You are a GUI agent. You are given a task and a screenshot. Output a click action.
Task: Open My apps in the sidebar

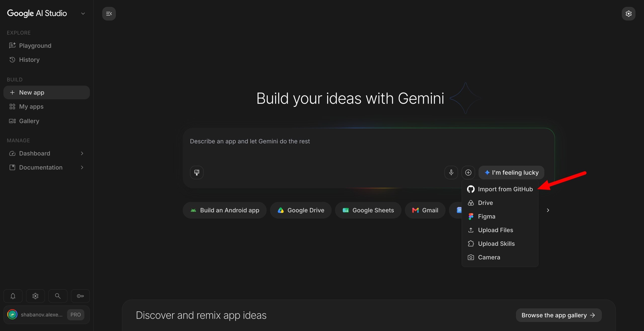[x=47, y=107]
